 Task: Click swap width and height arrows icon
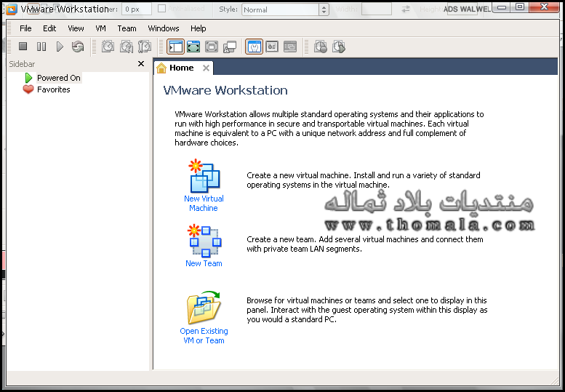(x=406, y=9)
